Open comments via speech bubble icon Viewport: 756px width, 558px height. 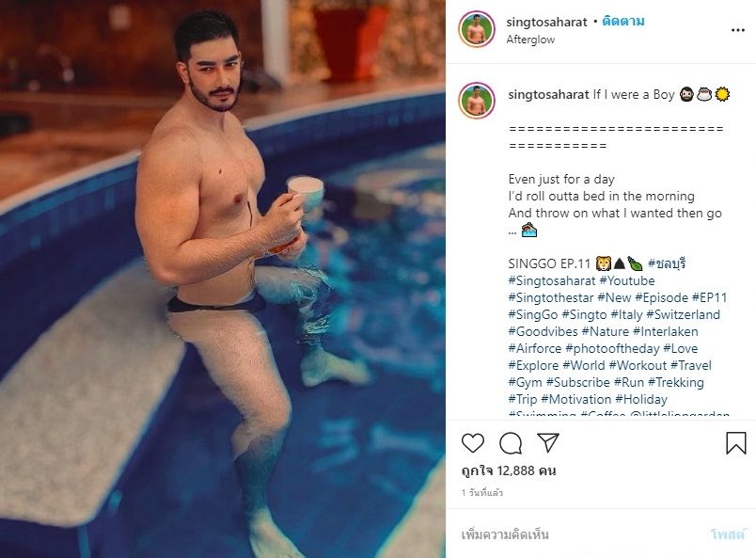[x=511, y=443]
